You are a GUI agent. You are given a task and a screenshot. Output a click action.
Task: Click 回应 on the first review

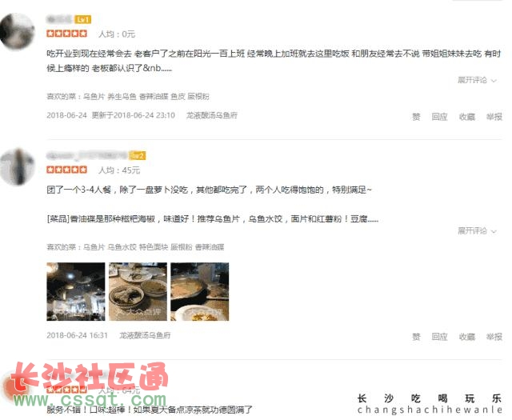coord(439,117)
